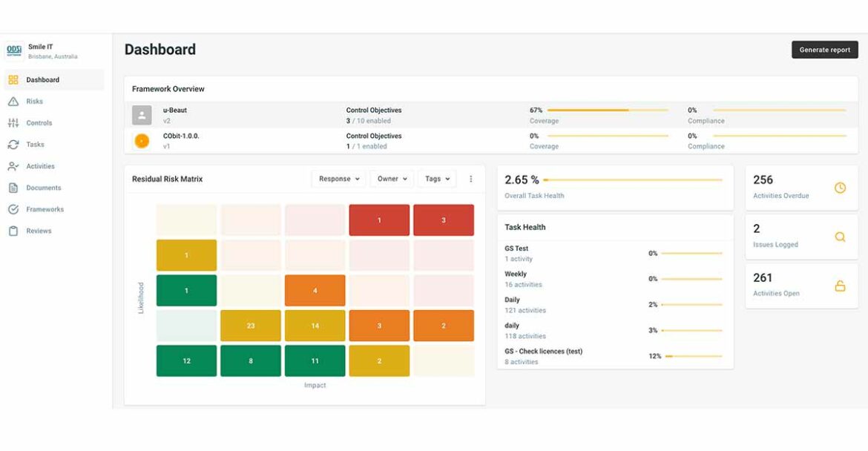868x451 pixels.
Task: Open the CObit-1.0.0. framework row
Action: click(x=491, y=141)
